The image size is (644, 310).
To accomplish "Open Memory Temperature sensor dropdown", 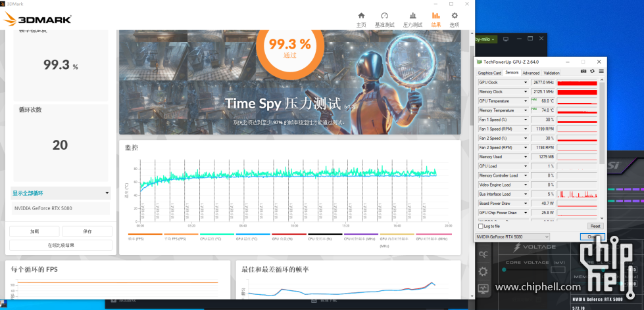I will (x=526, y=110).
